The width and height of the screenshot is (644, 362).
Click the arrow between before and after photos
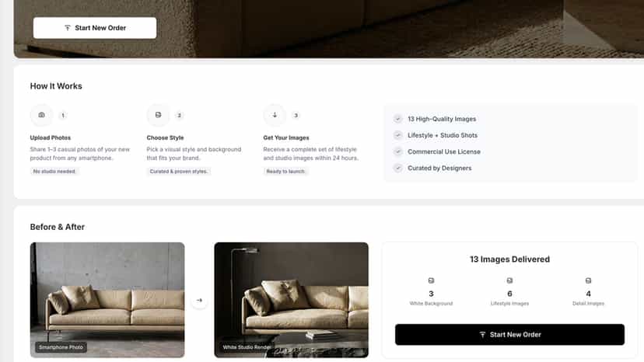point(199,301)
